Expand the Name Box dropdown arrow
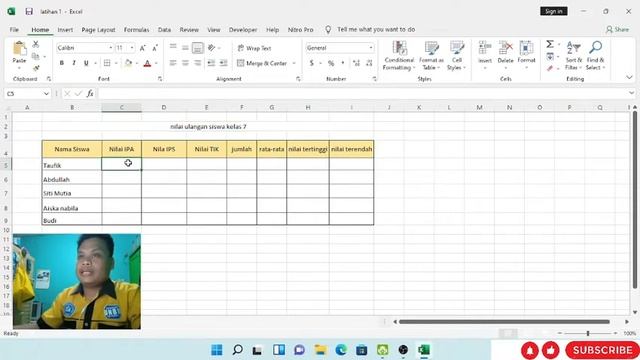Image resolution: width=640 pixels, height=360 pixels. [46, 94]
